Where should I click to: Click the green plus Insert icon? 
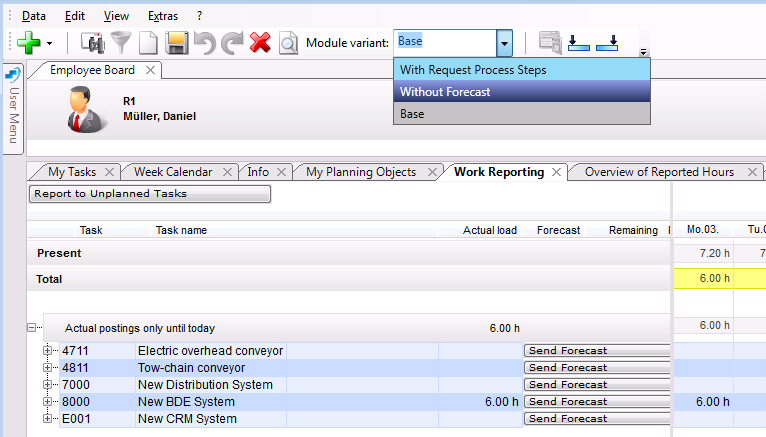point(28,43)
